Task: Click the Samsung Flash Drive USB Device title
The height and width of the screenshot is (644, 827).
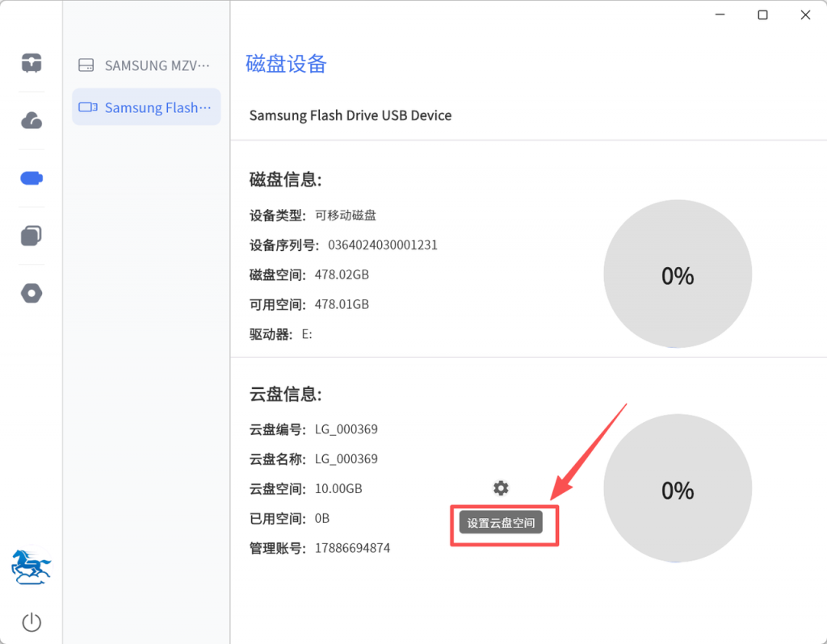Action: [x=351, y=115]
